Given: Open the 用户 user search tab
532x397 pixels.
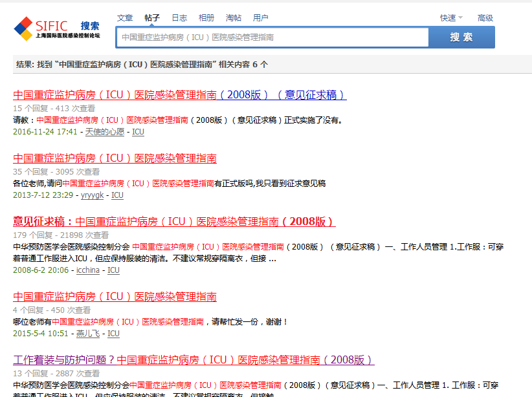Looking at the screenshot, I should coord(260,17).
